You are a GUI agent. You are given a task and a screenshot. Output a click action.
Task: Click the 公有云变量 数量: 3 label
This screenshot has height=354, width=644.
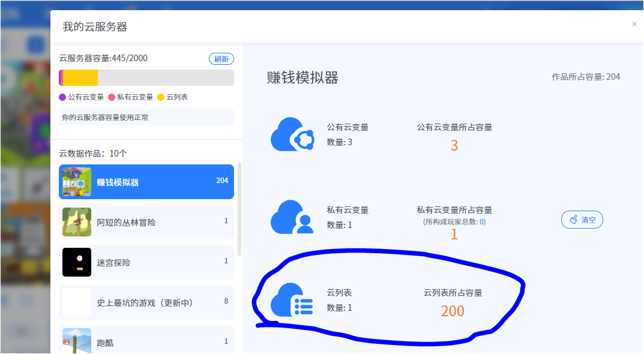tap(339, 142)
